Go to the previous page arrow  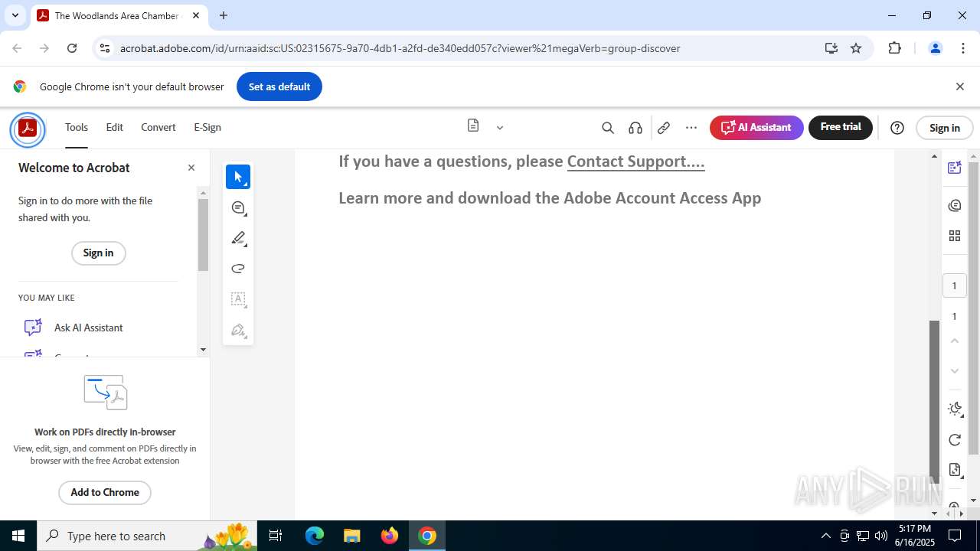(x=955, y=341)
